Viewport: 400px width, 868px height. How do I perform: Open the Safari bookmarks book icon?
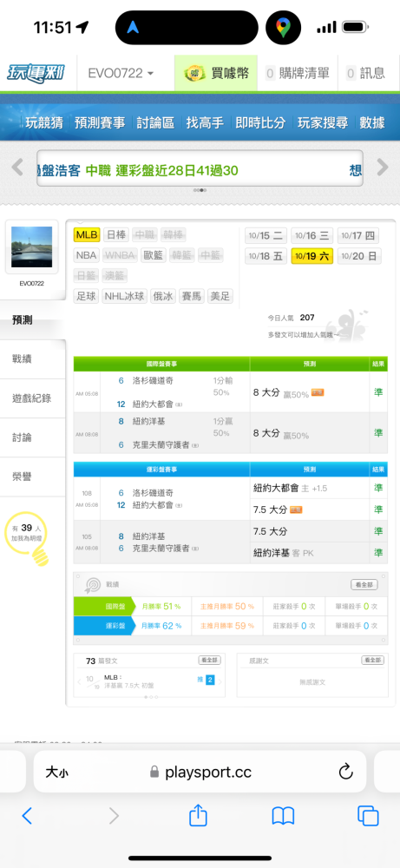point(283,816)
